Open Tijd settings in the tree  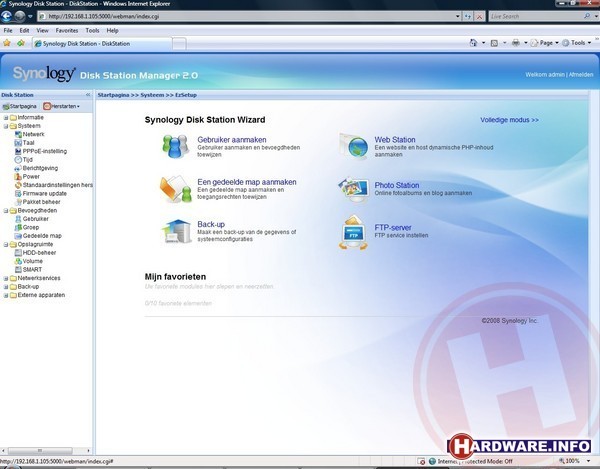[x=28, y=160]
